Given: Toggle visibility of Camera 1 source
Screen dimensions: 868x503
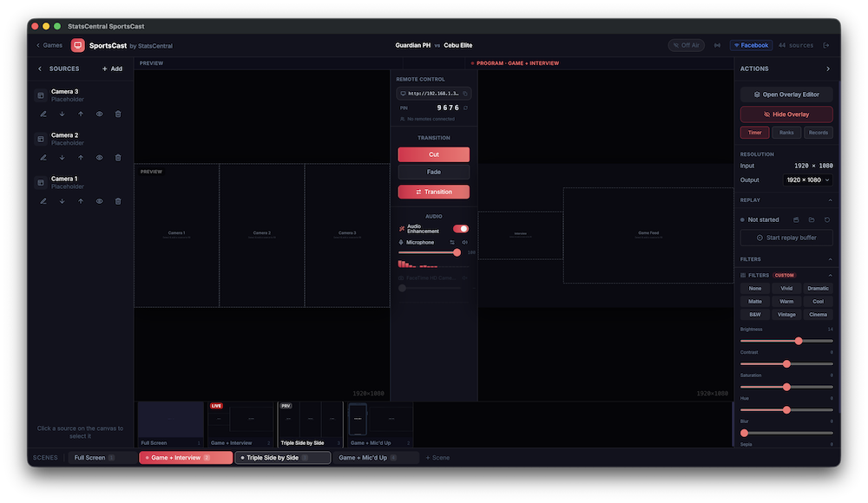Looking at the screenshot, I should click(x=99, y=201).
